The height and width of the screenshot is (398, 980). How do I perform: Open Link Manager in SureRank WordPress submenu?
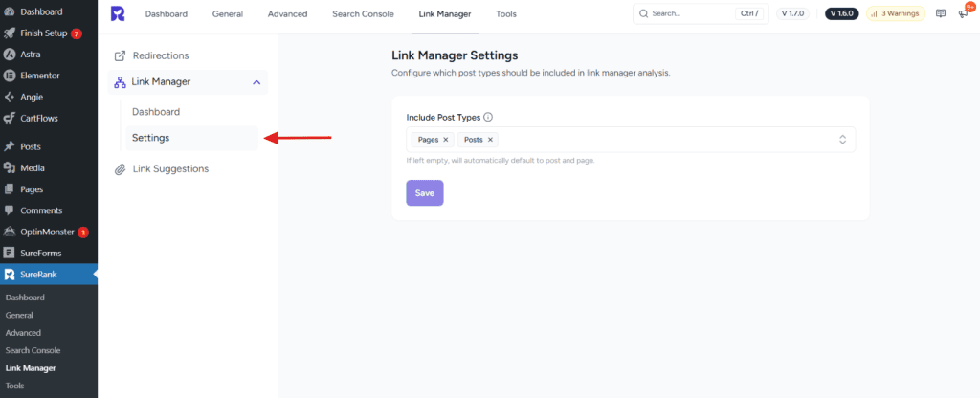click(x=31, y=368)
